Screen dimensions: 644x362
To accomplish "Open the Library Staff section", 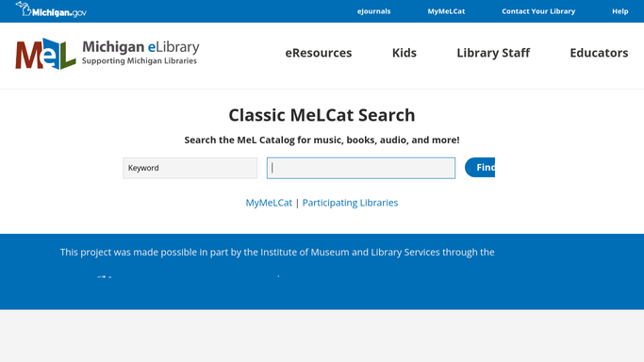I will (493, 53).
